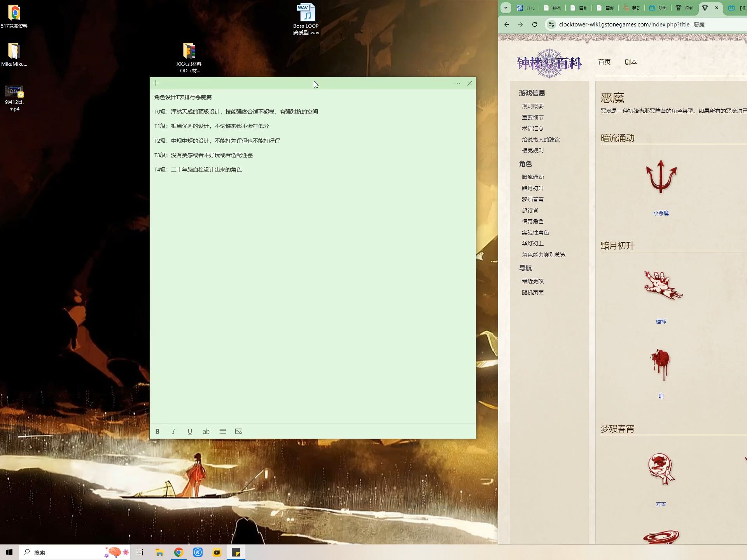
Task: Close the green sticky note
Action: (x=470, y=83)
